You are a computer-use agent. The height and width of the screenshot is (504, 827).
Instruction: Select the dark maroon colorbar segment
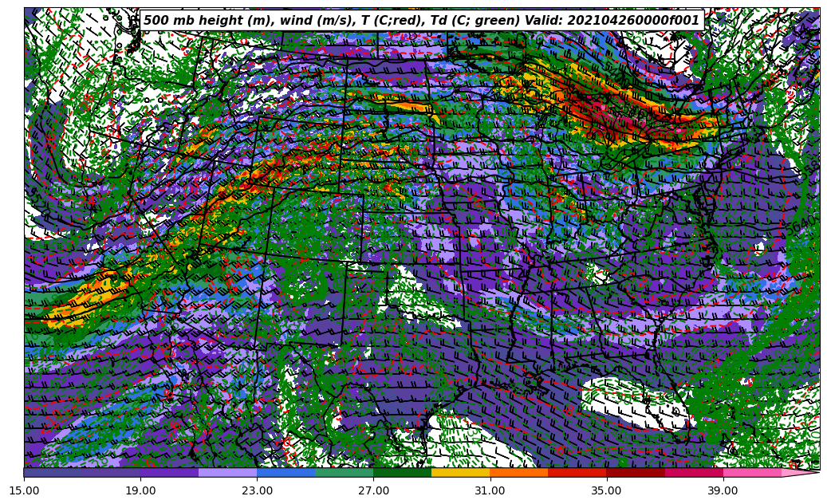[x=635, y=472]
